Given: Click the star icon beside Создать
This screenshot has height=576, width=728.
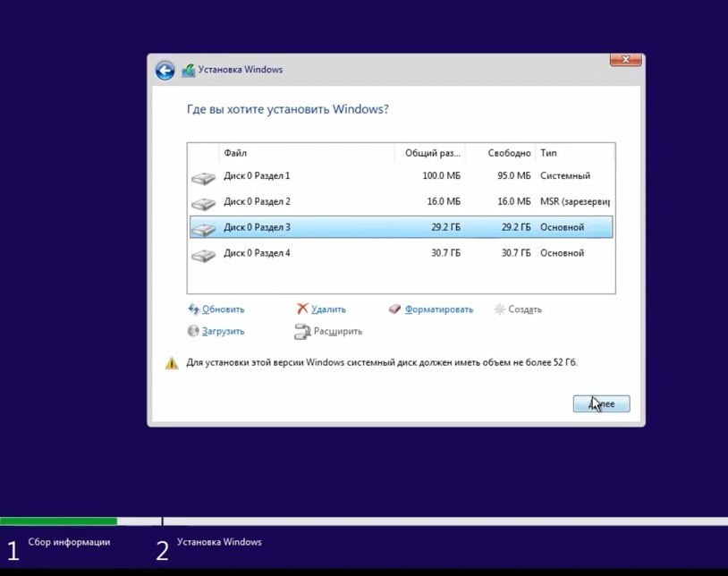Looking at the screenshot, I should (x=500, y=309).
